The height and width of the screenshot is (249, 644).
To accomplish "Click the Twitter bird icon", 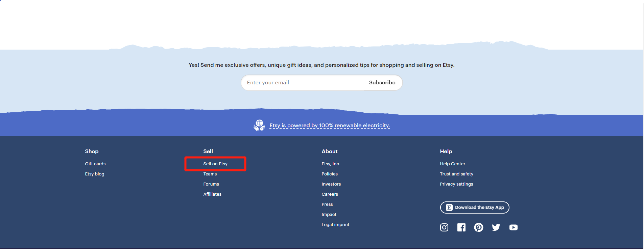I will pos(496,227).
